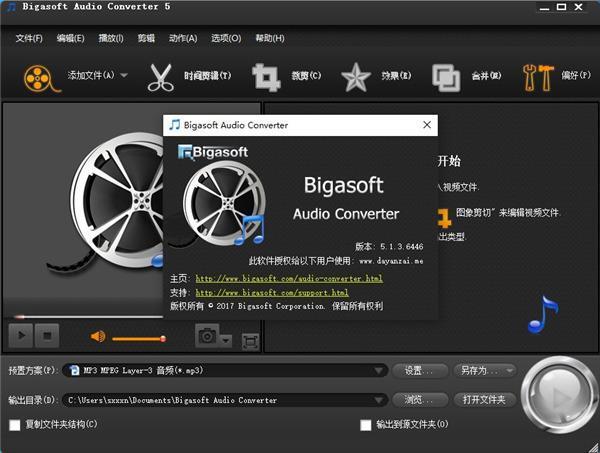
Task: Take a snapshot with camera icon
Action: [x=207, y=336]
